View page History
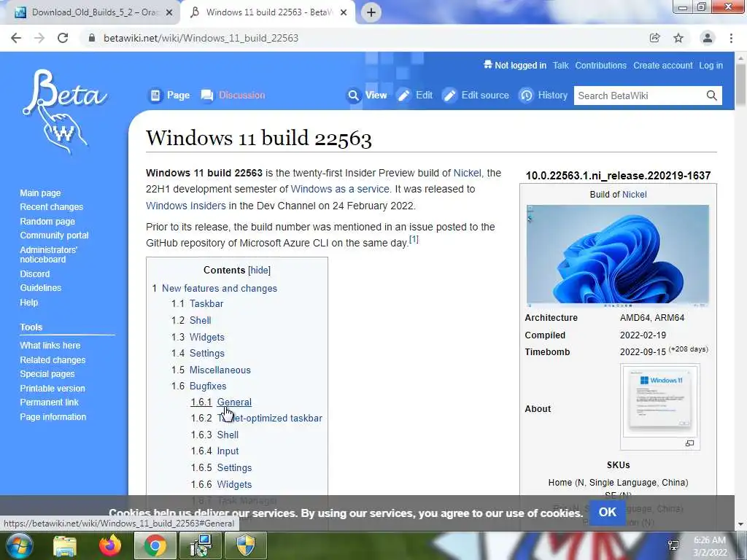 (543, 96)
